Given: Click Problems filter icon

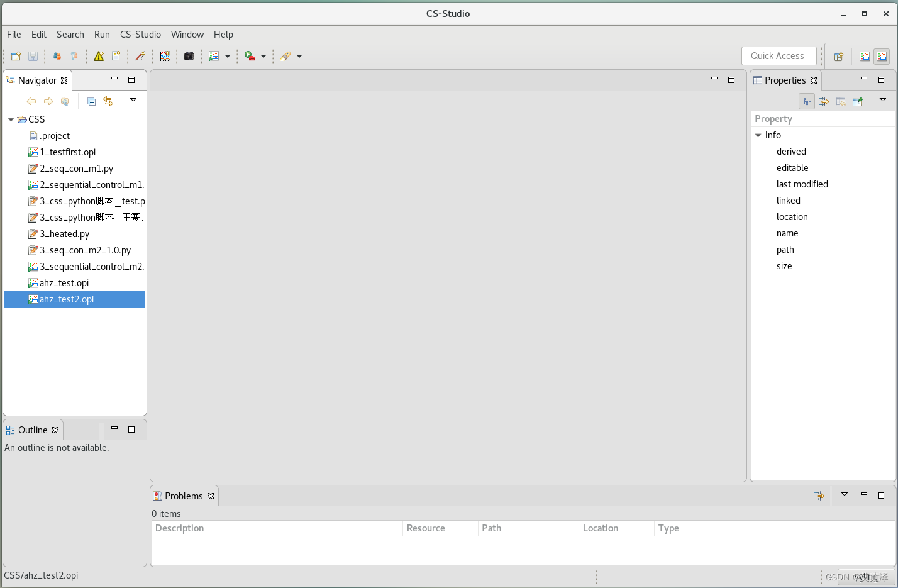Looking at the screenshot, I should point(819,496).
